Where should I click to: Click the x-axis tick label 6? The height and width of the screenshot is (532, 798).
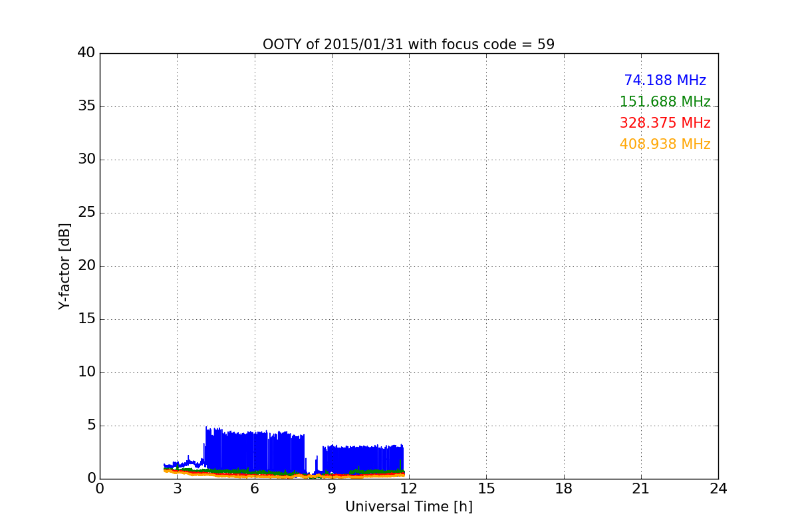point(254,489)
